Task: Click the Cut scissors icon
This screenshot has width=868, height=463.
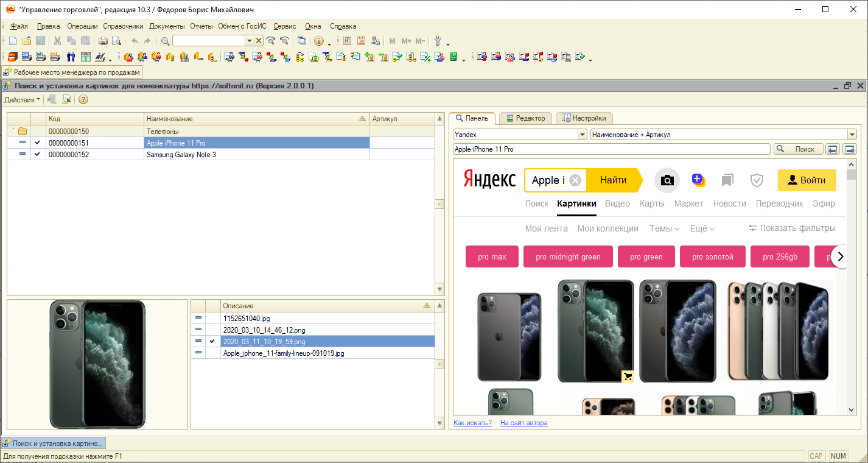Action: pos(57,41)
